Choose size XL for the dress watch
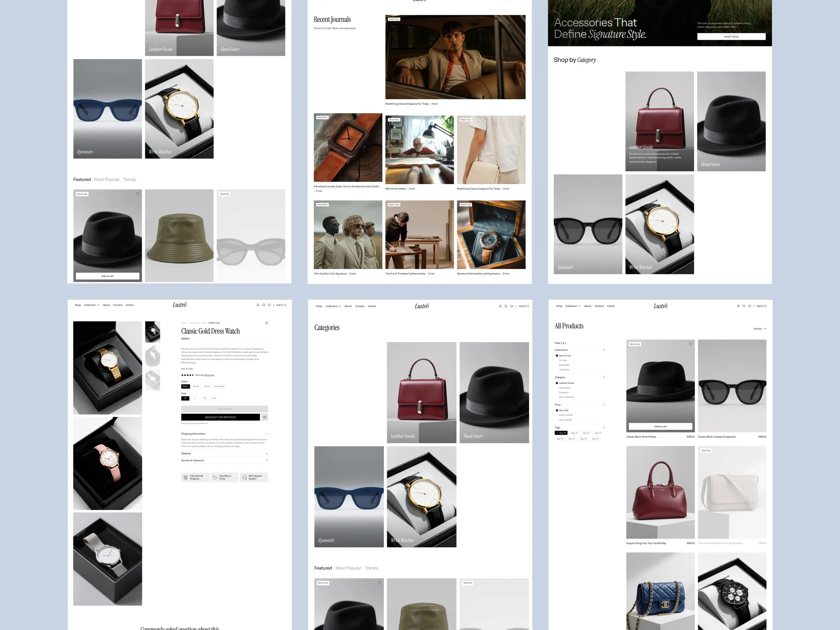This screenshot has width=840, height=630. click(x=205, y=398)
